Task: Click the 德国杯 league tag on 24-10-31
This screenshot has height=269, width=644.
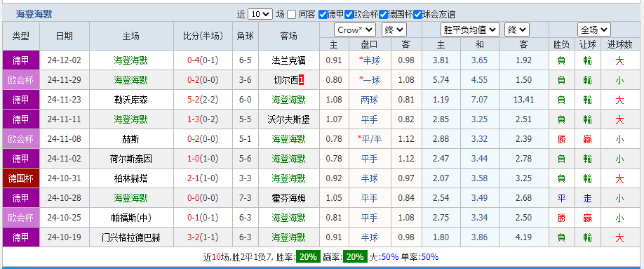Action: 21,178
